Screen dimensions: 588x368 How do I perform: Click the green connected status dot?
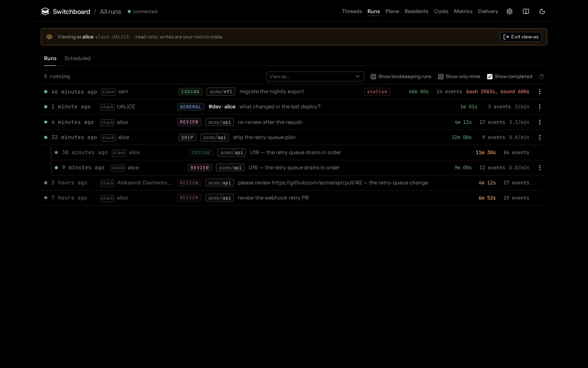tap(129, 11)
